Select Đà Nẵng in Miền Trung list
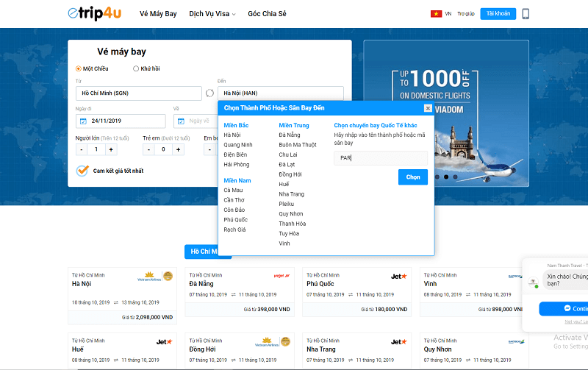The image size is (588, 370). tap(290, 135)
